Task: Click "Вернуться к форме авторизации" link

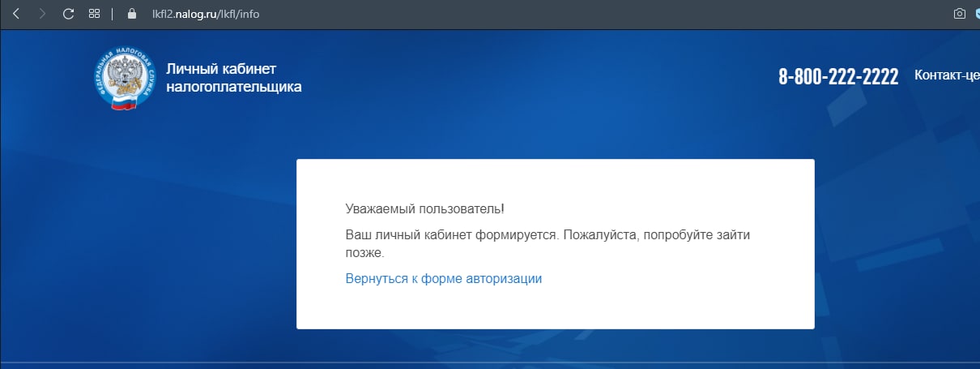Action: coord(443,278)
